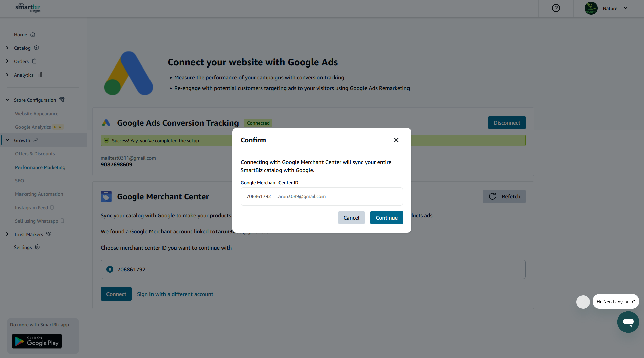Dismiss the 'Need any help?' popup
The width and height of the screenshot is (644, 358).
click(x=583, y=302)
